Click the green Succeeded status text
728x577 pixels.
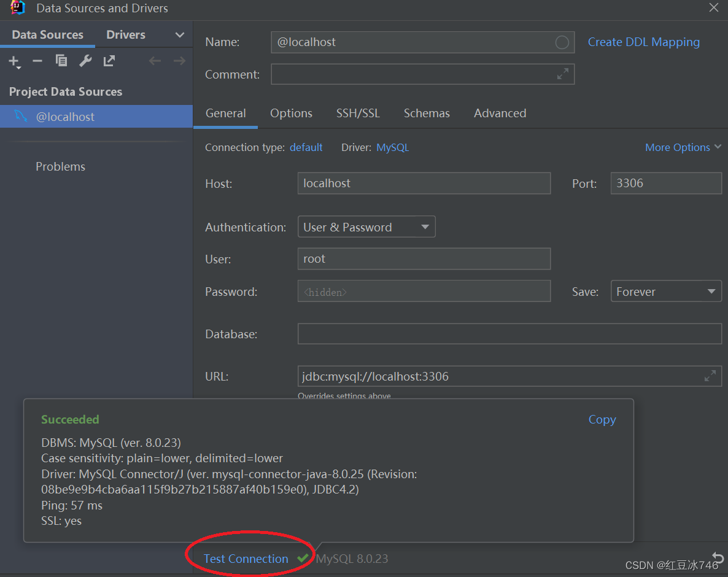[70, 420]
